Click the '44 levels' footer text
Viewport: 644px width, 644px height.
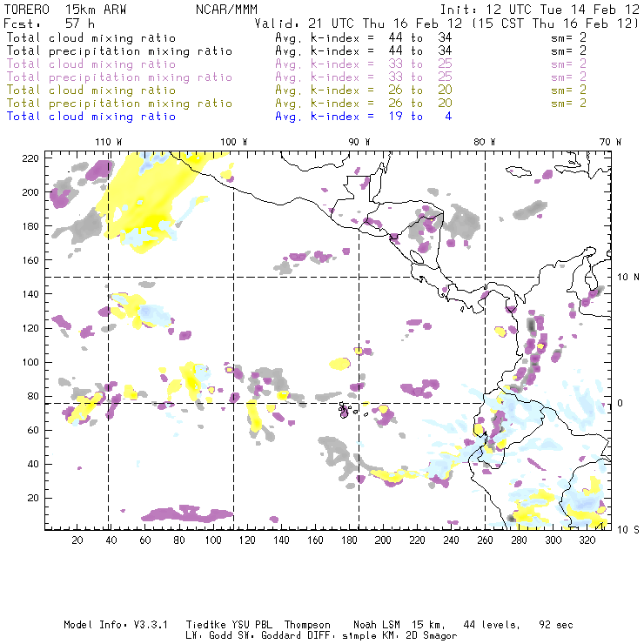tap(492, 625)
